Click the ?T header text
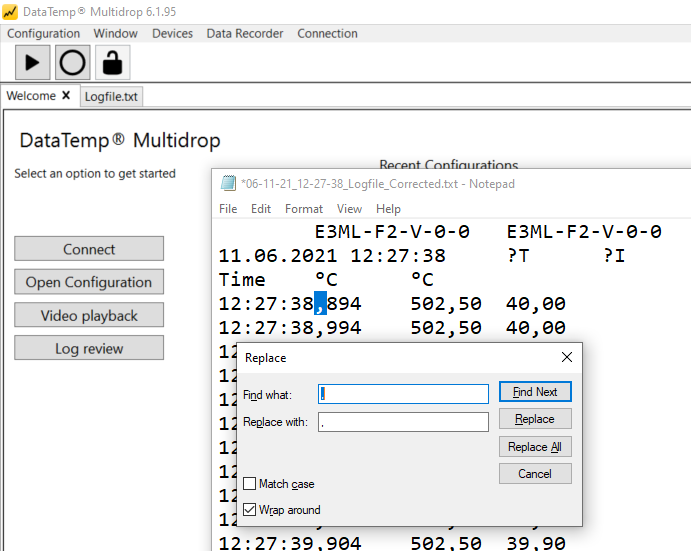This screenshot has height=551, width=691. tap(518, 256)
